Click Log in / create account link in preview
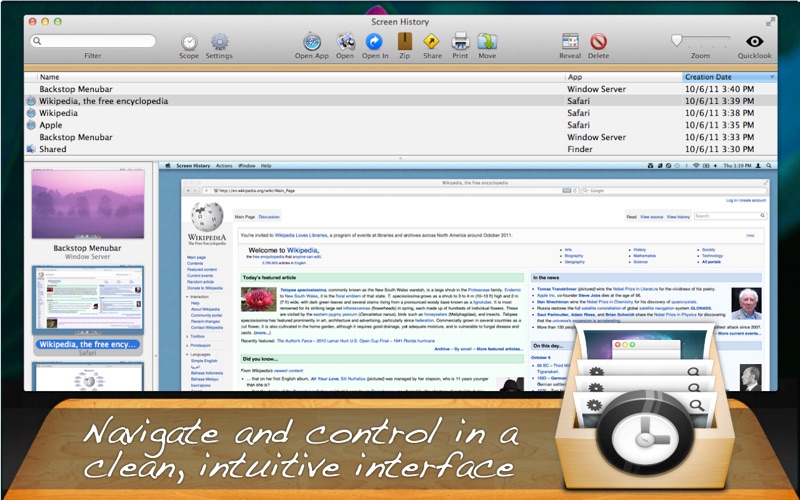The height and width of the screenshot is (500, 800). click(746, 201)
